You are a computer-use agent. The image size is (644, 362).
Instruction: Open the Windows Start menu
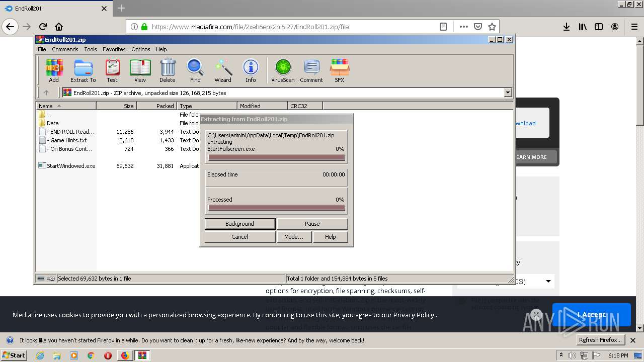14,355
